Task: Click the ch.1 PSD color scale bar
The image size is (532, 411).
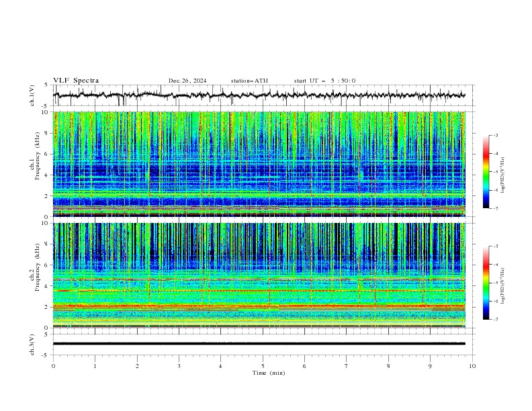Action: coord(486,171)
